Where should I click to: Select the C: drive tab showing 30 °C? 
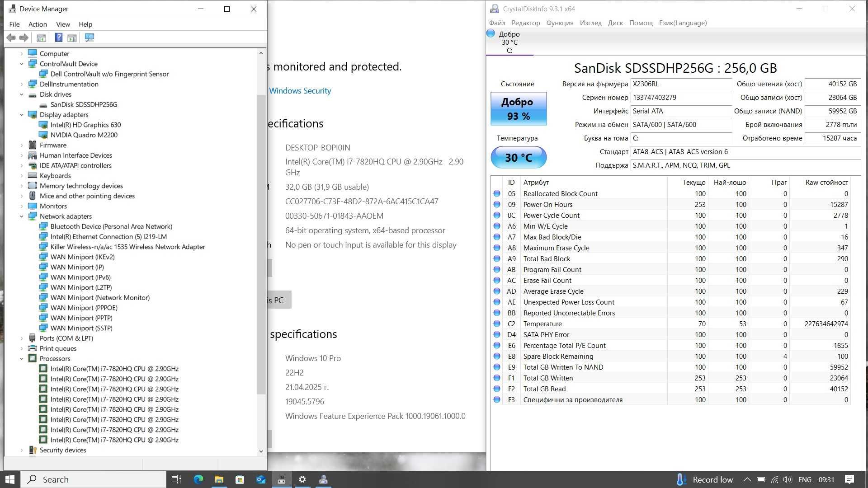pyautogui.click(x=509, y=42)
